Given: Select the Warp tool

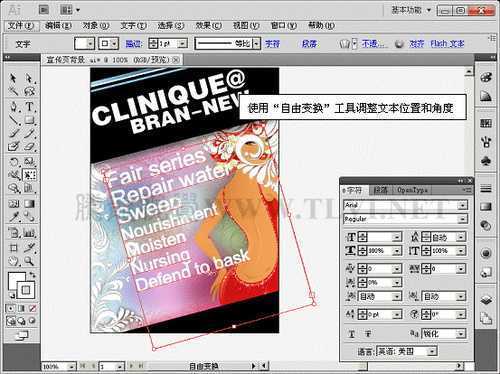Looking at the screenshot, I should [13, 175].
